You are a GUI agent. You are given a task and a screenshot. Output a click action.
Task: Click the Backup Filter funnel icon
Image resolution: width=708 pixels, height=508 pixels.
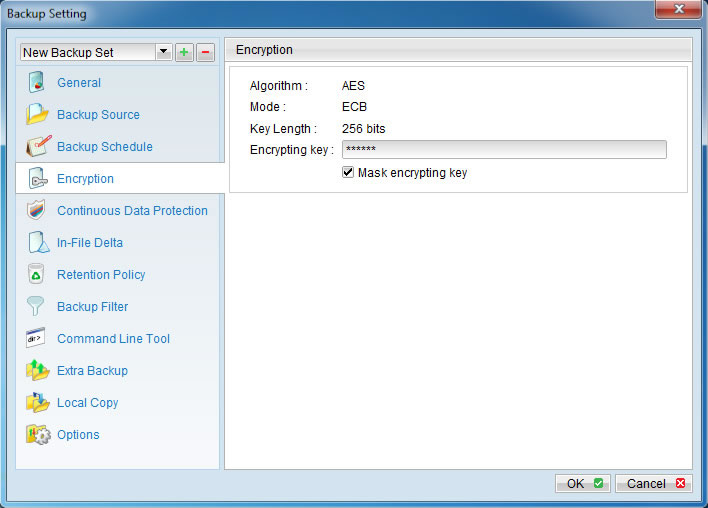[x=35, y=306]
